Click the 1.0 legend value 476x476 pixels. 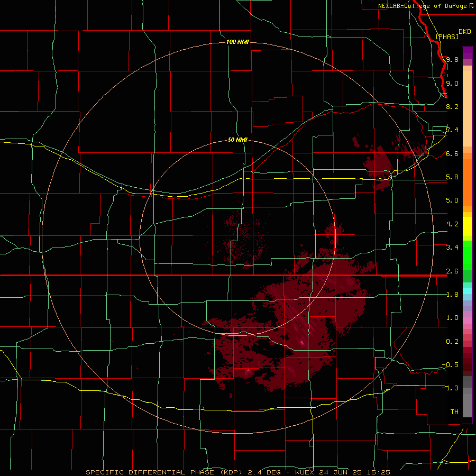[452, 318]
